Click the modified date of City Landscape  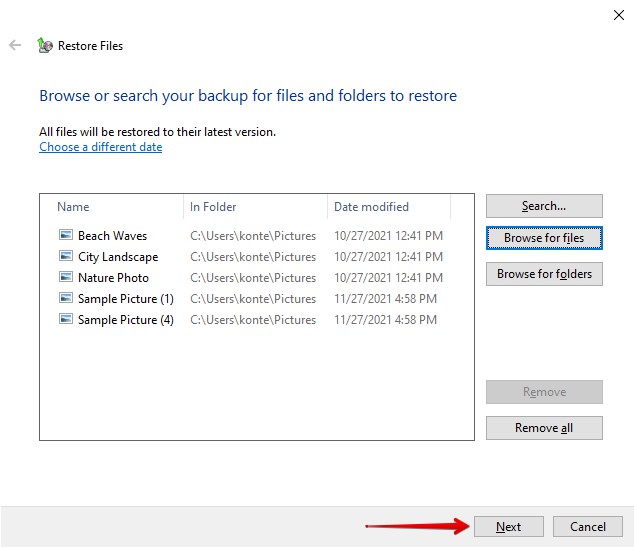tap(389, 257)
